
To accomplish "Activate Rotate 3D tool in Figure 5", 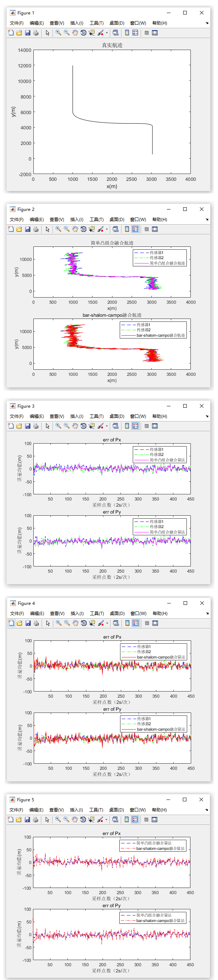I will click(83, 819).
